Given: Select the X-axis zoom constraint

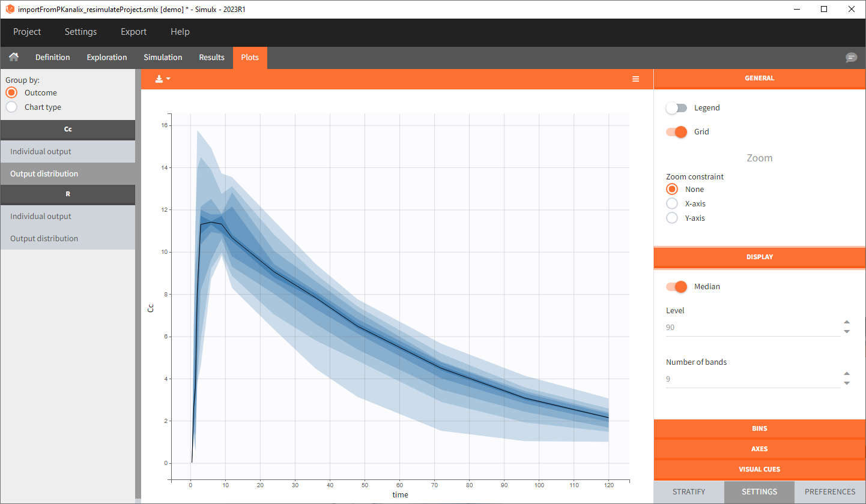Looking at the screenshot, I should (672, 204).
